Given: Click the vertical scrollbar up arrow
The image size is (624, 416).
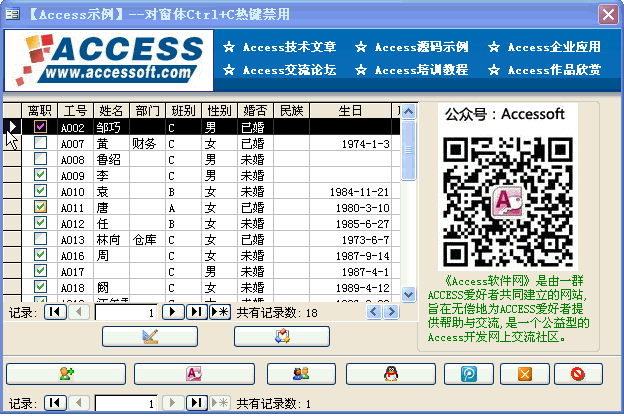Looking at the screenshot, I should (408, 111).
